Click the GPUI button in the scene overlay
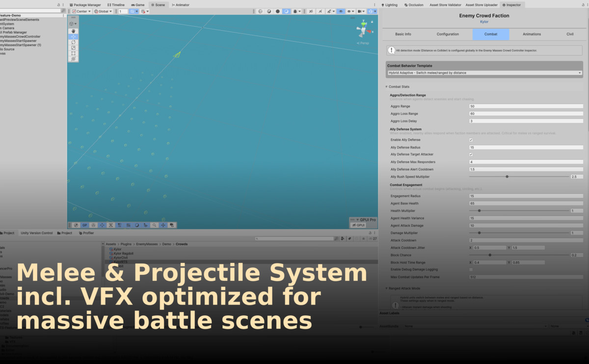 coord(359,225)
